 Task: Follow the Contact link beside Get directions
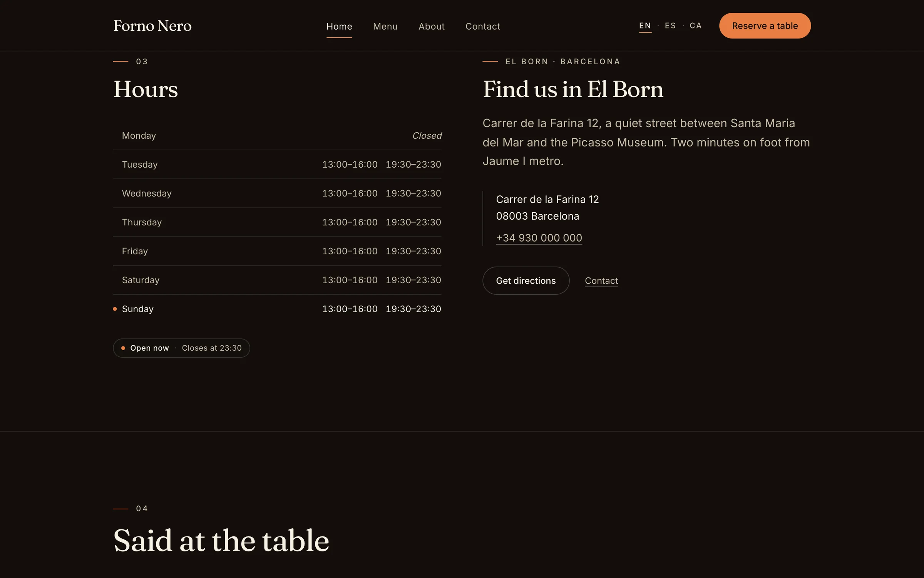[601, 281]
